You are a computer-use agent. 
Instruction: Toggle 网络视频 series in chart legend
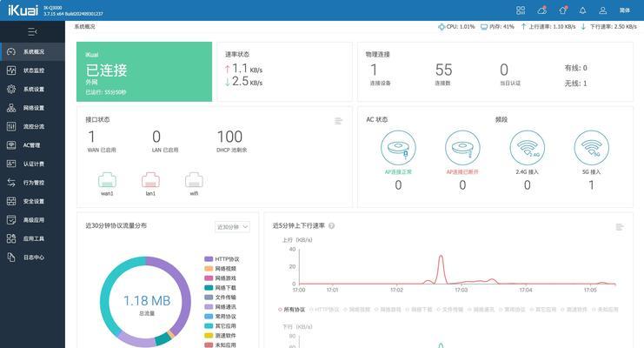(357, 310)
